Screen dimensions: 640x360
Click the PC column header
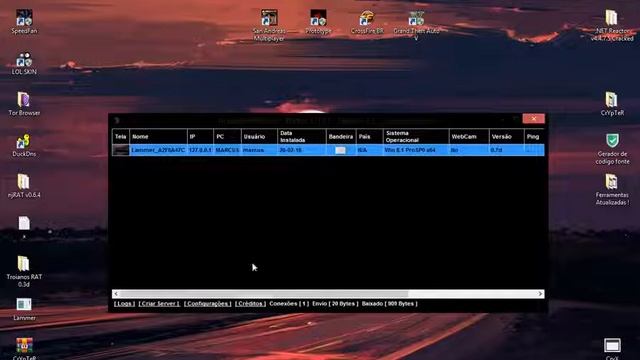pyautogui.click(x=227, y=136)
